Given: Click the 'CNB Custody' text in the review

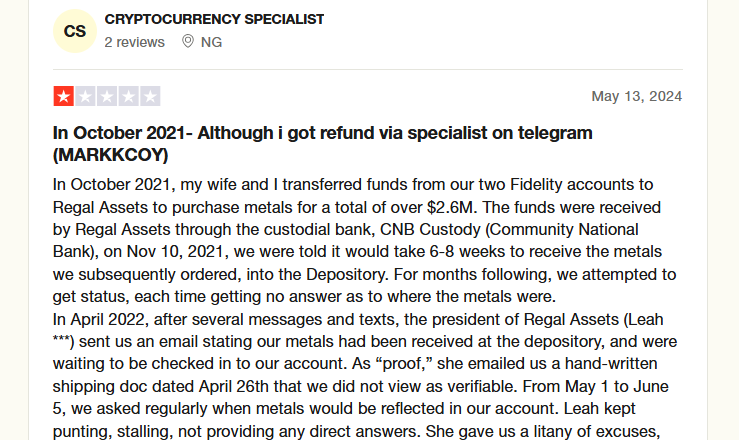Looking at the screenshot, I should click(430, 229).
